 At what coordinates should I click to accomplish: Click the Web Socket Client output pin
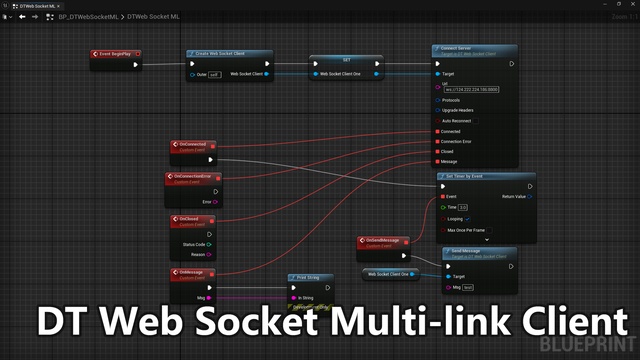pos(267,74)
